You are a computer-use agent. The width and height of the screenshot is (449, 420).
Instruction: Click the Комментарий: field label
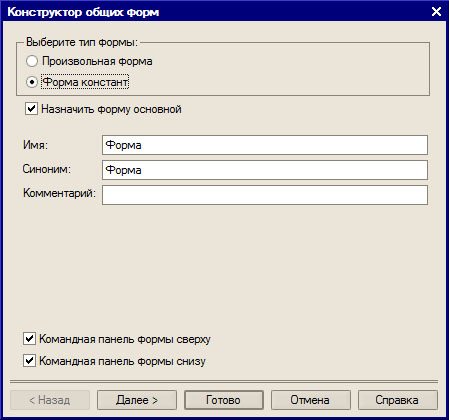(x=59, y=193)
